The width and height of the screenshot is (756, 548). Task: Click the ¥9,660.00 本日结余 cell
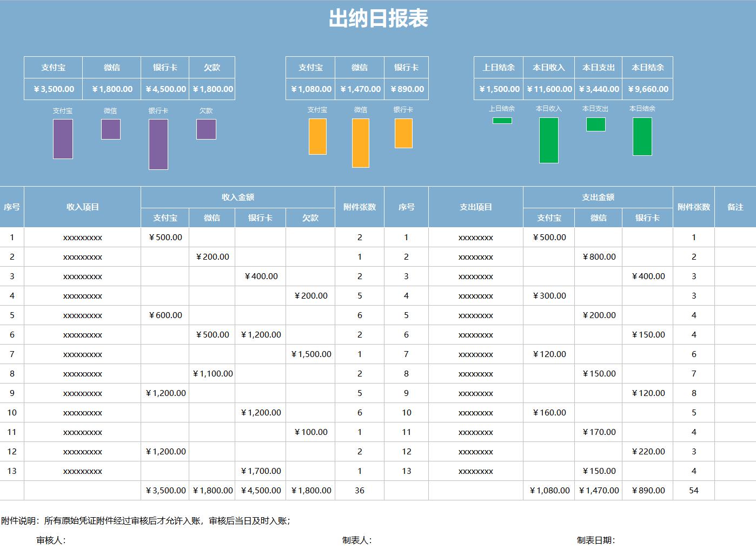pyautogui.click(x=647, y=89)
